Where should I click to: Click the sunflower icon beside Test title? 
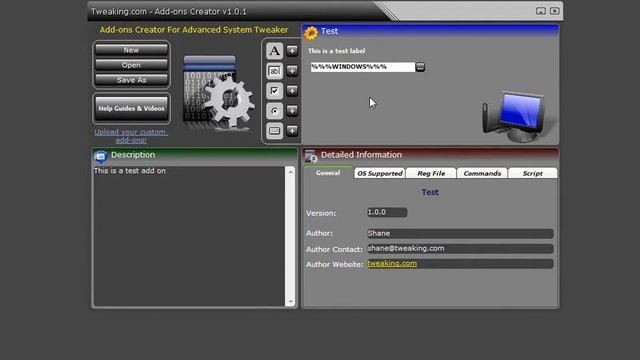311,33
